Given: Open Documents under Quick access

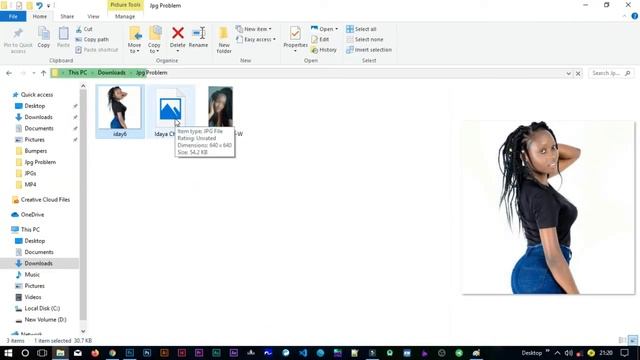Looking at the screenshot, I should [39, 128].
